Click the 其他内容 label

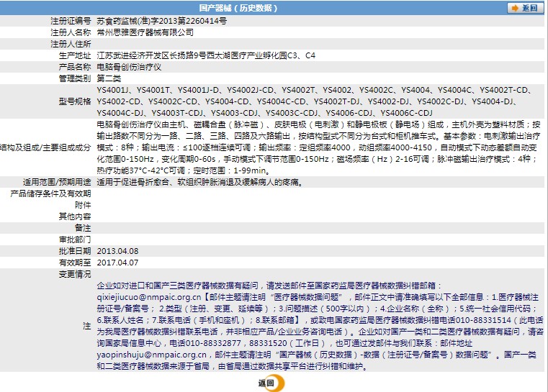click(75, 216)
